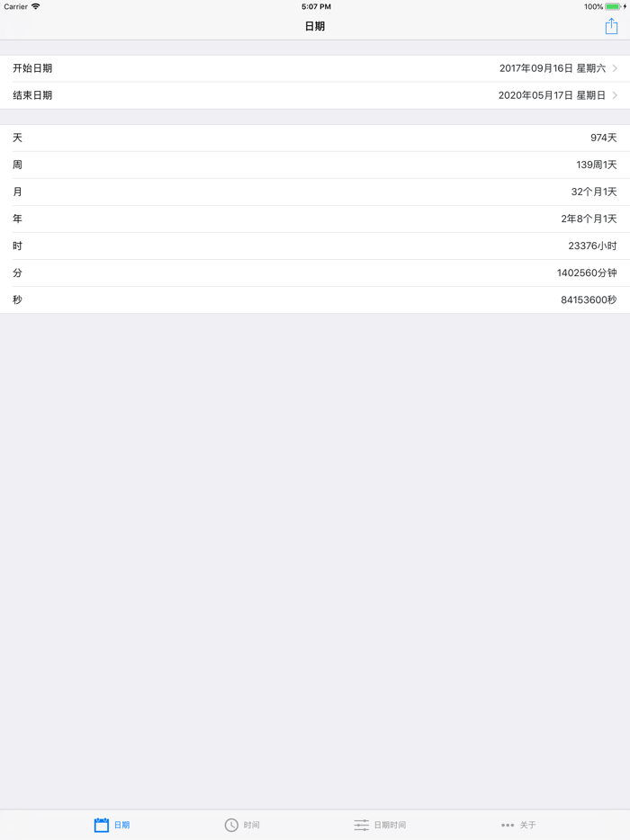The width and height of the screenshot is (630, 840).
Task: Select the 日期 tab label
Action: (121, 825)
